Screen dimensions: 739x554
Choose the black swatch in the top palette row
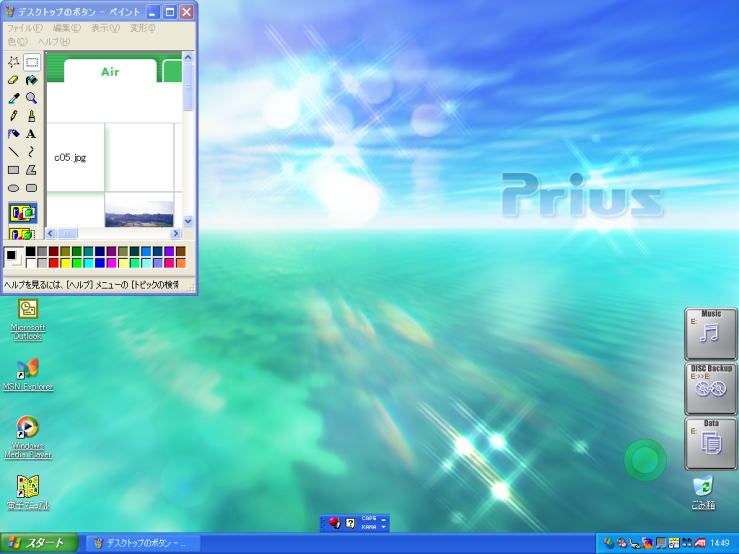click(31, 251)
